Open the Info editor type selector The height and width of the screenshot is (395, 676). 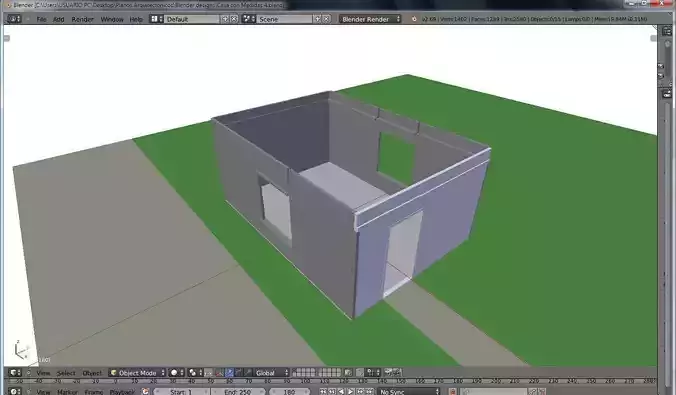[14, 19]
